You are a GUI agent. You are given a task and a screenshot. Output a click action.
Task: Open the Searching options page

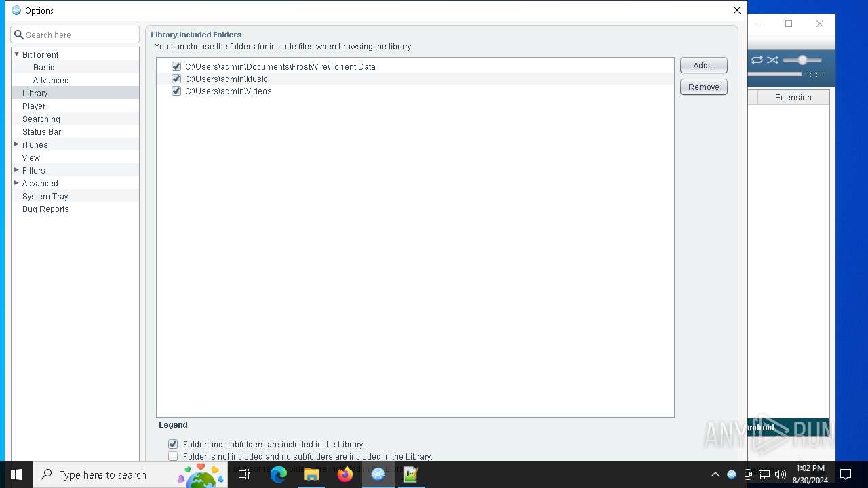[x=41, y=119]
